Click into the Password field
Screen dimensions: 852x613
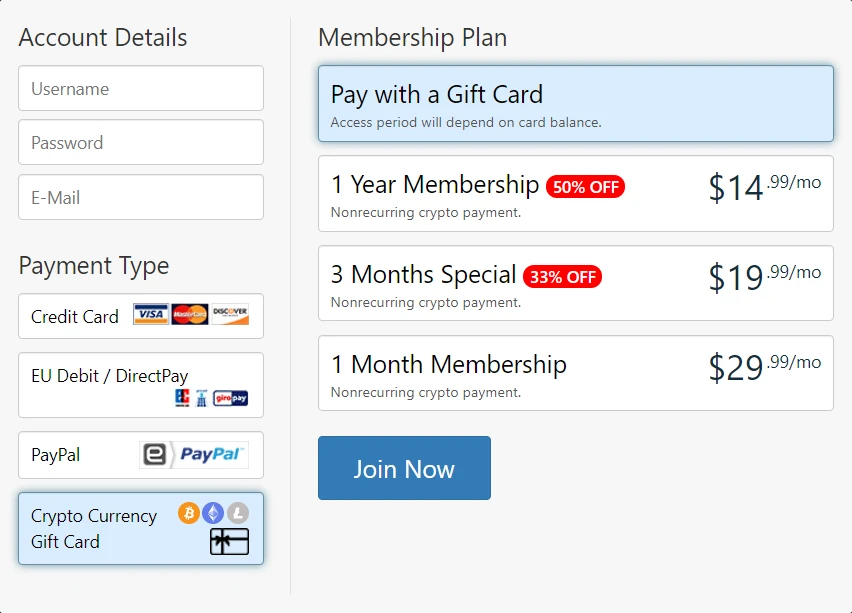(x=141, y=143)
